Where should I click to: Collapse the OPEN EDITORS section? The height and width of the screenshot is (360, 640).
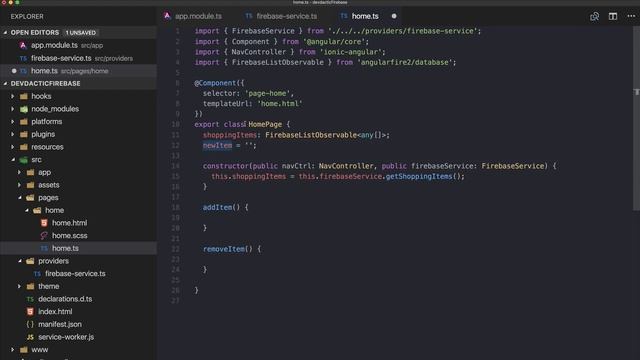(x=5, y=33)
